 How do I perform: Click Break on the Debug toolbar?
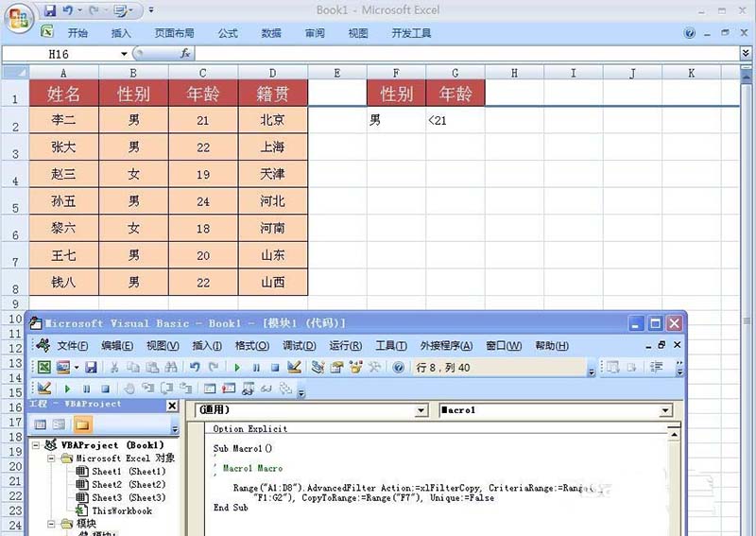pyautogui.click(x=86, y=389)
